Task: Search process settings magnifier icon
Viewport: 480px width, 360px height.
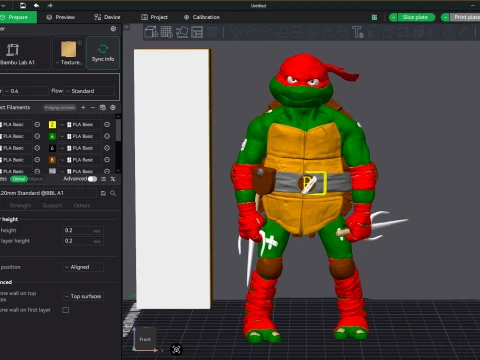Action: tap(113, 193)
